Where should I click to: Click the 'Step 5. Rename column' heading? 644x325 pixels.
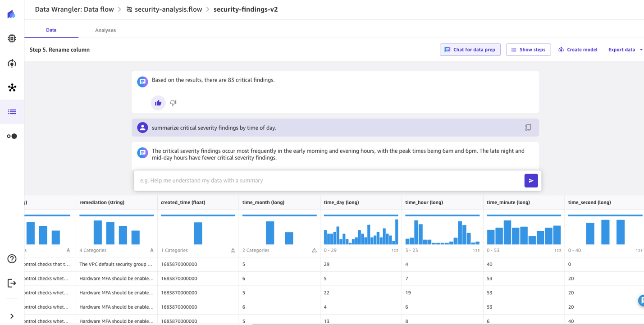59,50
